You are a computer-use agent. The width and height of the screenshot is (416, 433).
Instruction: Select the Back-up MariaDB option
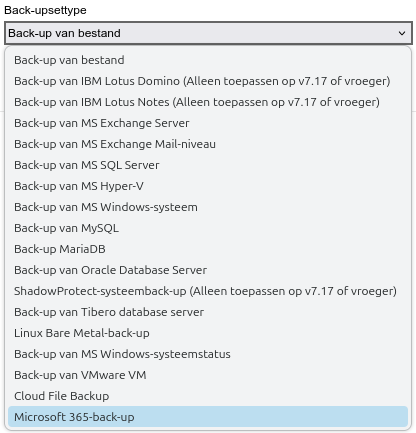click(208, 249)
